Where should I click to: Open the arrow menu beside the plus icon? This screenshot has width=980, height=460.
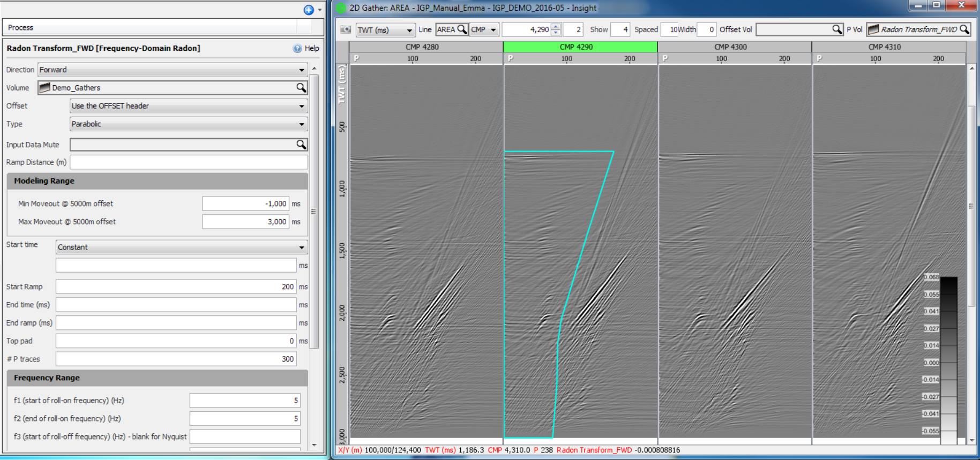point(320,10)
